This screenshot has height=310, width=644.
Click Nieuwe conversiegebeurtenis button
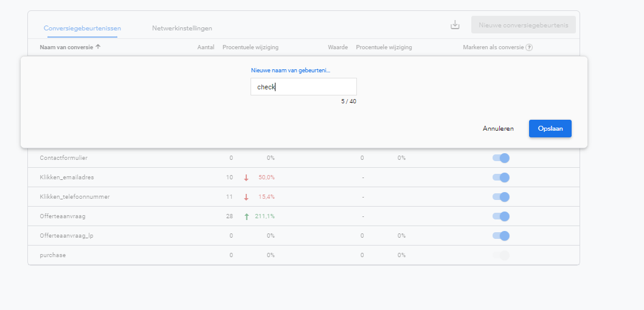click(523, 25)
